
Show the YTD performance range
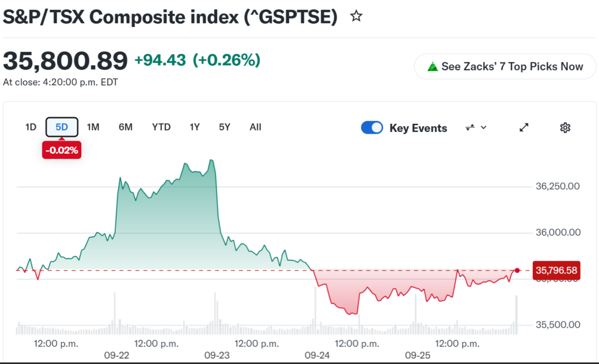click(161, 127)
